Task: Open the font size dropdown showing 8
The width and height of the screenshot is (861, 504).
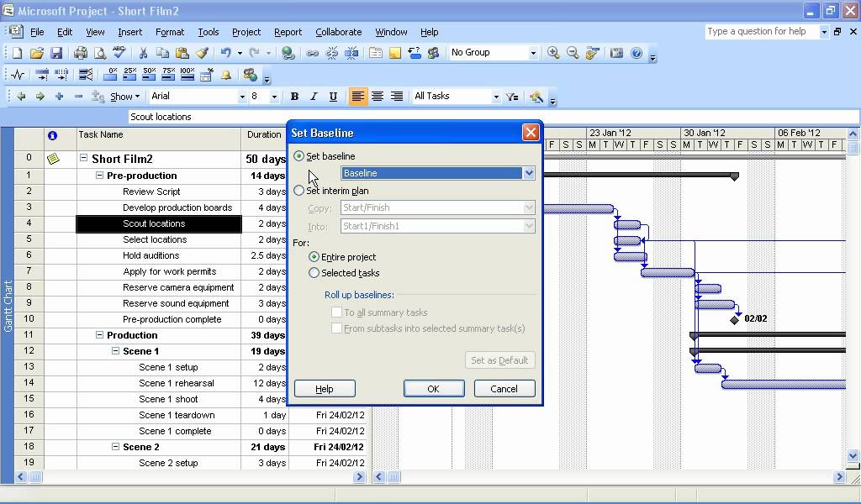Action: tap(274, 97)
